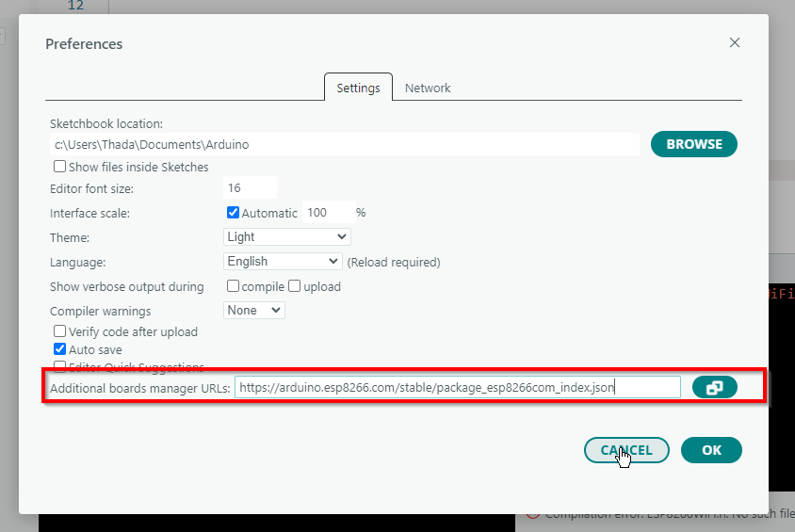Expand the Language dropdown set to English
Viewport: 795px width, 532px height.
click(284, 262)
